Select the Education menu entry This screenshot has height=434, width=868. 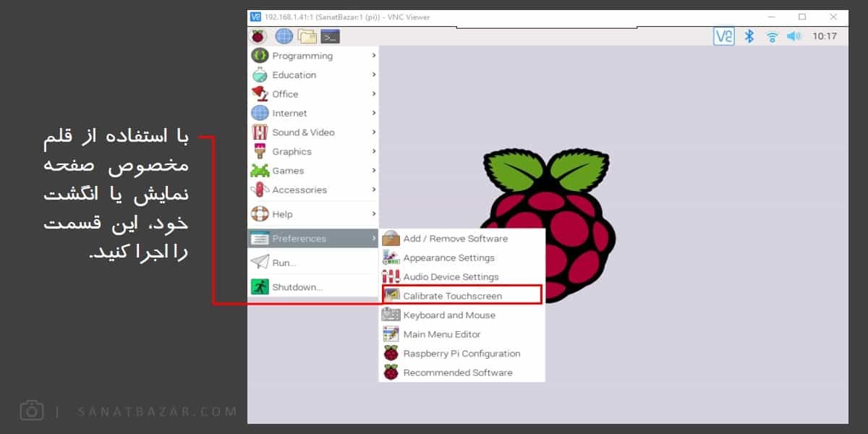pyautogui.click(x=313, y=75)
